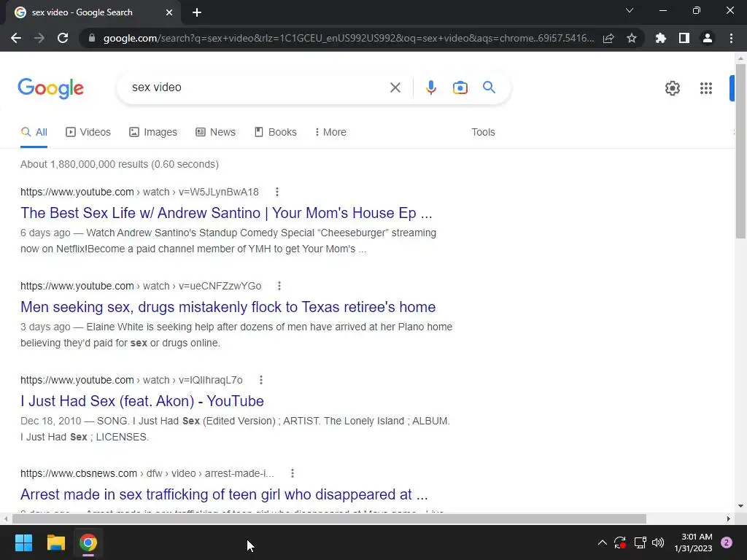This screenshot has height=560, width=747.
Task: Expand the More search filters
Action: [330, 133]
